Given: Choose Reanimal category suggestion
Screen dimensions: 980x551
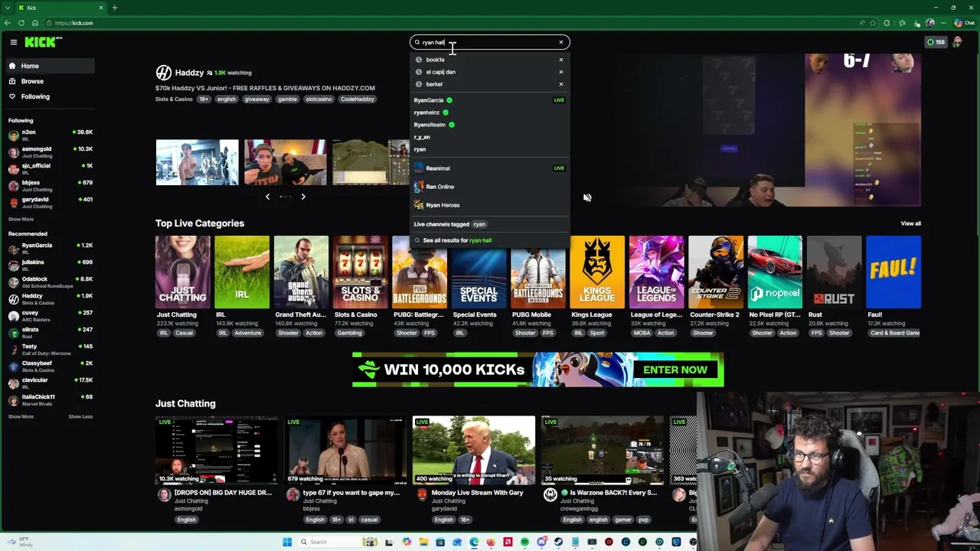Looking at the screenshot, I should click(x=489, y=168).
